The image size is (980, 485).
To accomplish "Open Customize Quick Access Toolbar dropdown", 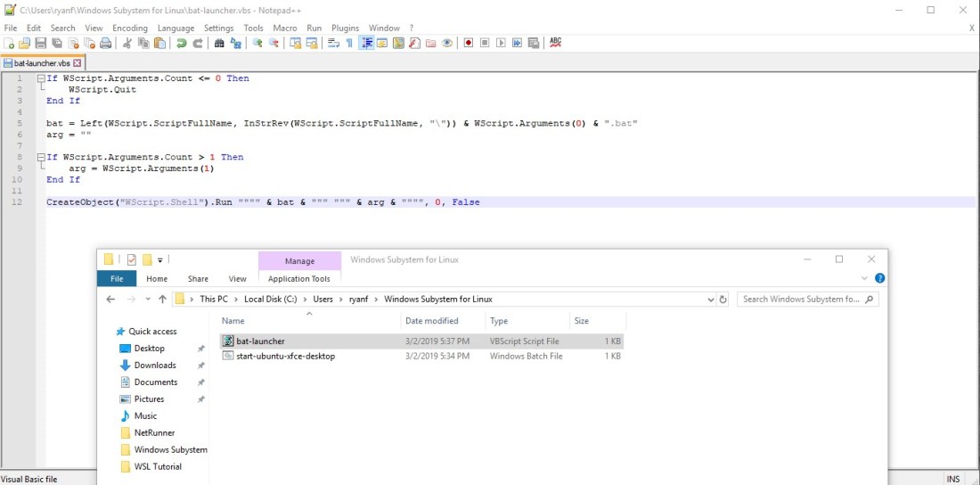I will pyautogui.click(x=160, y=259).
